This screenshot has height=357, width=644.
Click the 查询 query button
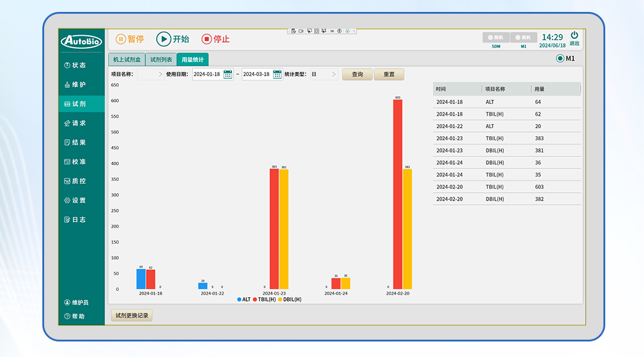click(357, 75)
